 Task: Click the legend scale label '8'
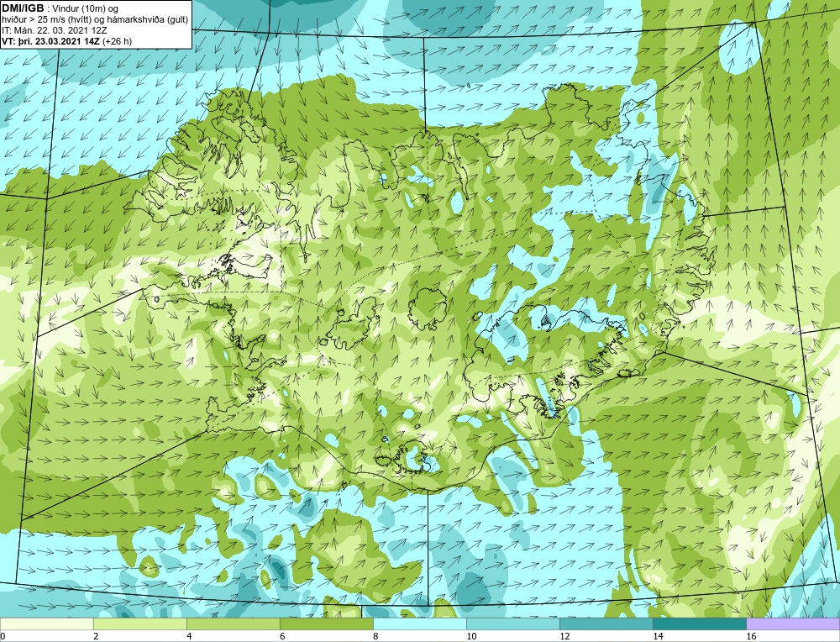pos(375,636)
